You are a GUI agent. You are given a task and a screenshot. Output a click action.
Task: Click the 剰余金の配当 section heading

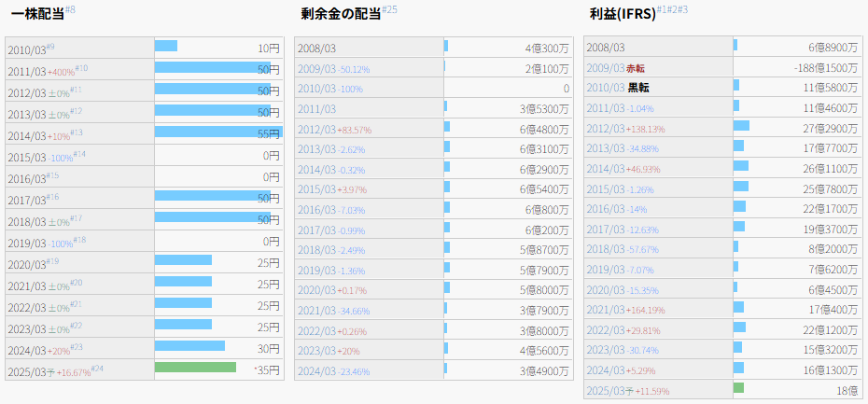click(341, 14)
